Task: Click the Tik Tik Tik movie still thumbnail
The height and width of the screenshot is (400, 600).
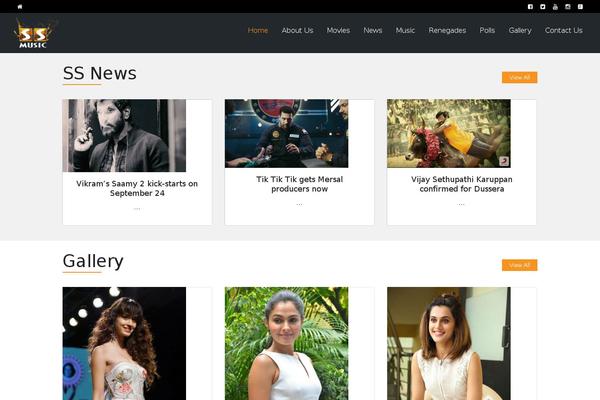Action: 287,134
